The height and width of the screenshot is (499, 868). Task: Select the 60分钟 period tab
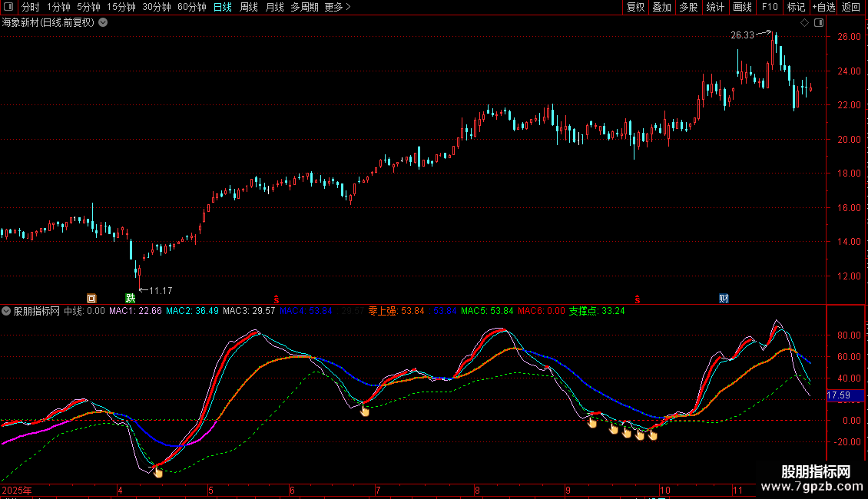(x=191, y=8)
